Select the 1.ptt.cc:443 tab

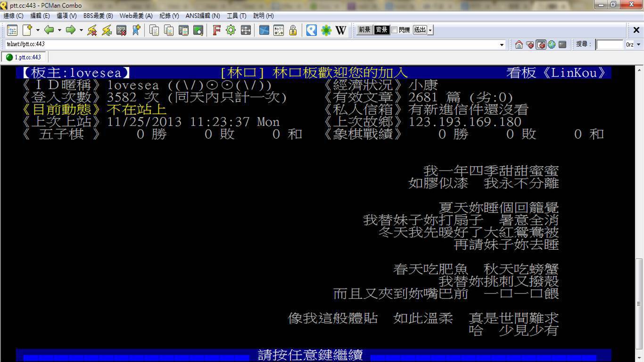coord(24,57)
